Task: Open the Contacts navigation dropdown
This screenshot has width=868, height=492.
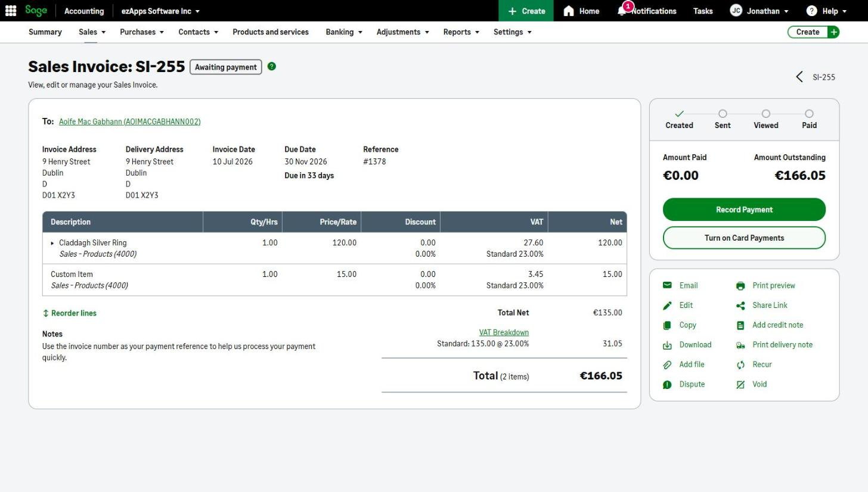Action: [198, 32]
